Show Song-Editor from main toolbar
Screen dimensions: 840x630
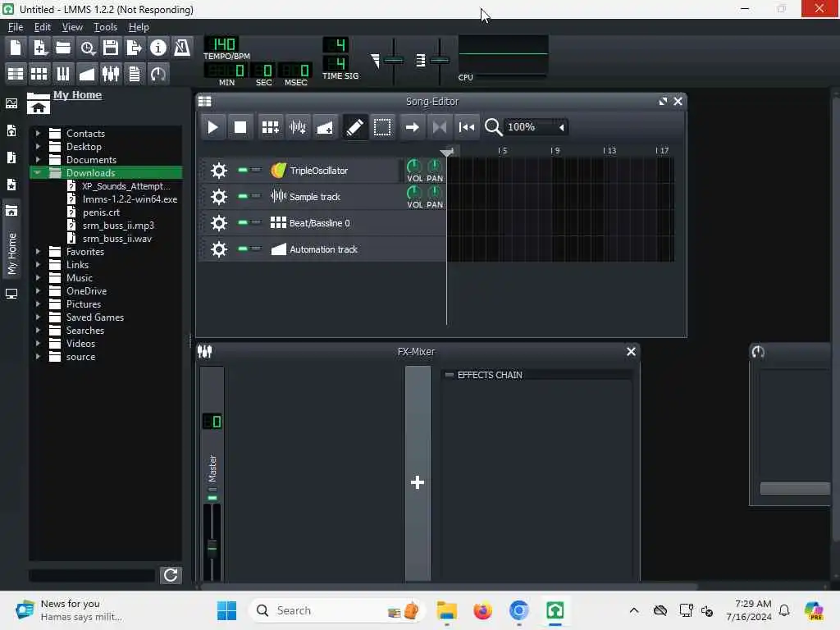pyautogui.click(x=16, y=74)
